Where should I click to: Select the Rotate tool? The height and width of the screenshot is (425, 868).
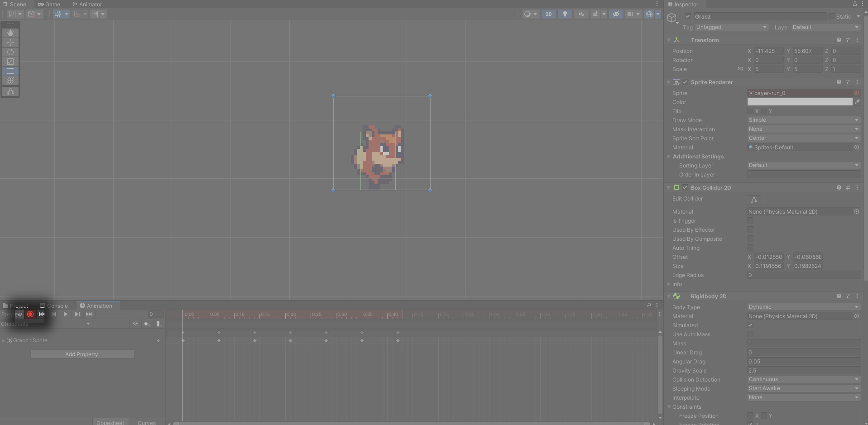pos(10,52)
